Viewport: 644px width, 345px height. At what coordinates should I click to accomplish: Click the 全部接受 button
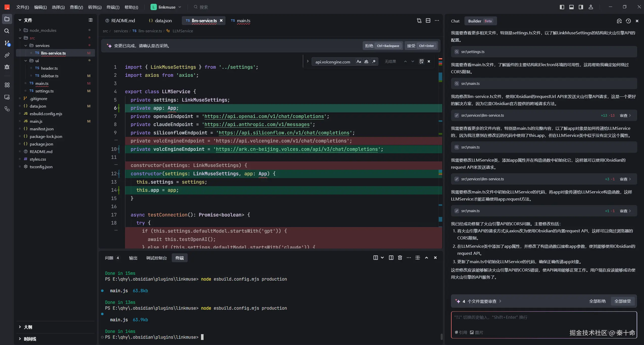coord(623,301)
